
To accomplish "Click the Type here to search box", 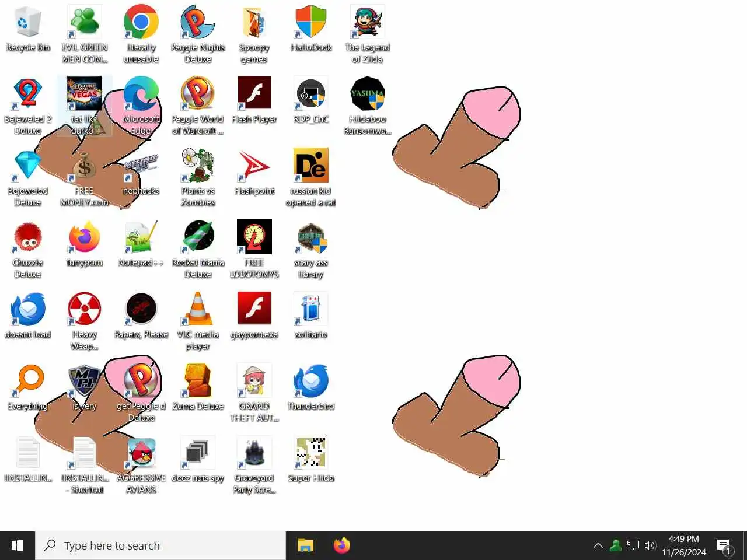I will click(160, 545).
